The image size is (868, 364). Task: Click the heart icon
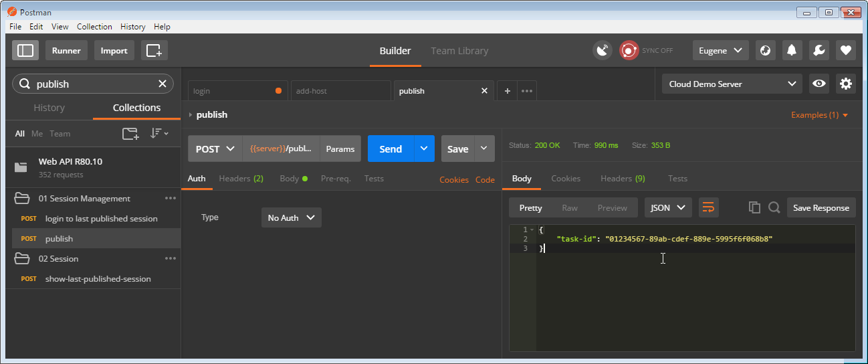pyautogui.click(x=846, y=50)
